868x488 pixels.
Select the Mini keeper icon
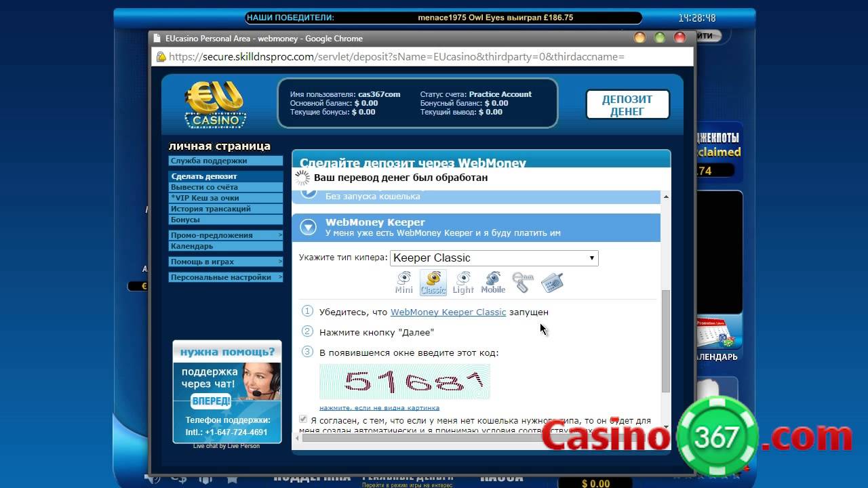pos(404,282)
